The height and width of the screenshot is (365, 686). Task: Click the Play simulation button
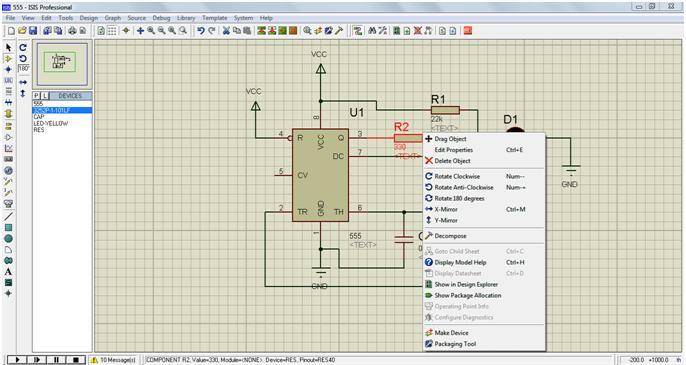click(x=18, y=360)
